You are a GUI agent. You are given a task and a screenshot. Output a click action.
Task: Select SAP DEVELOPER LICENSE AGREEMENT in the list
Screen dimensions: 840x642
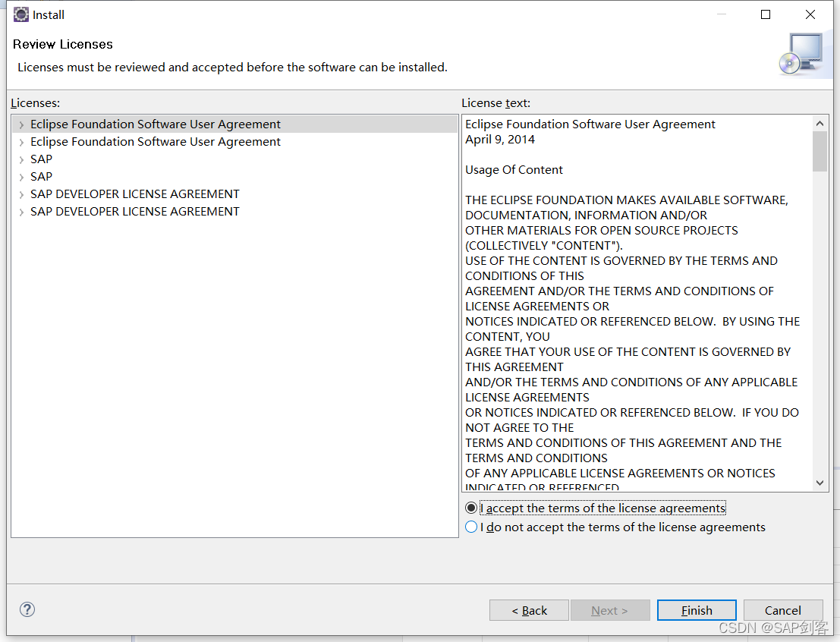tap(134, 194)
